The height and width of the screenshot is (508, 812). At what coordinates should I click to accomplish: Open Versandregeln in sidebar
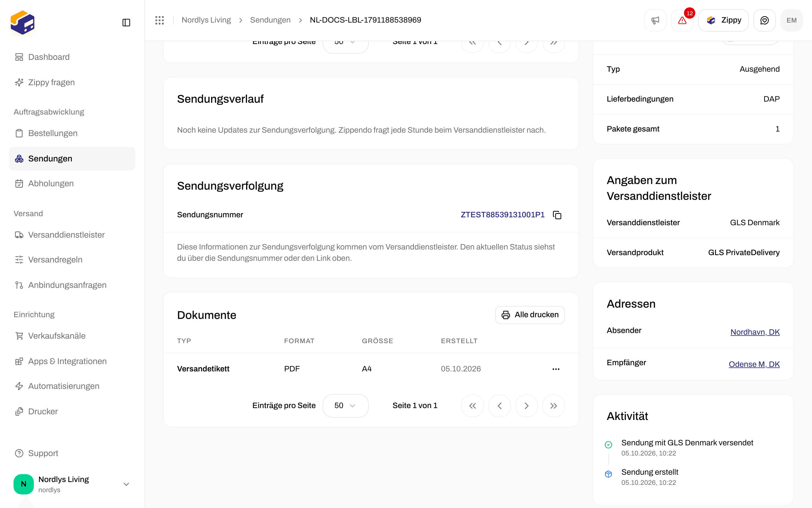pyautogui.click(x=72, y=260)
